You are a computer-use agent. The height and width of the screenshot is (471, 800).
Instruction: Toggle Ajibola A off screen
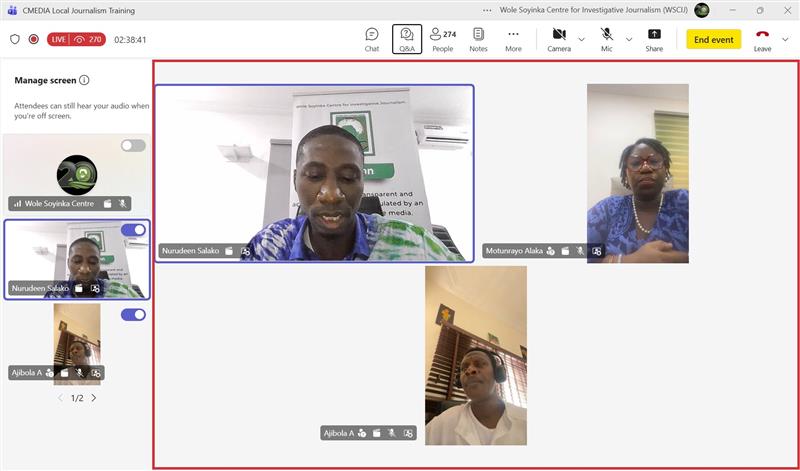(x=133, y=315)
